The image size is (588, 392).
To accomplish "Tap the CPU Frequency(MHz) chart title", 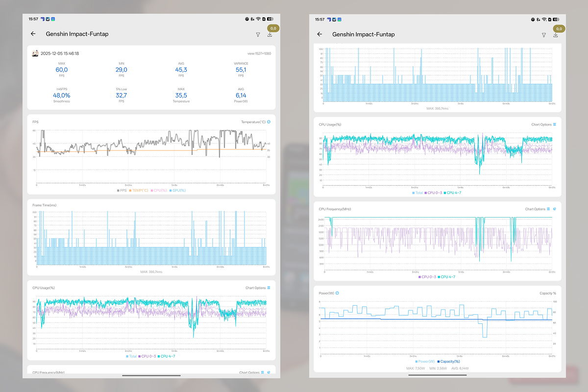I will tap(335, 209).
